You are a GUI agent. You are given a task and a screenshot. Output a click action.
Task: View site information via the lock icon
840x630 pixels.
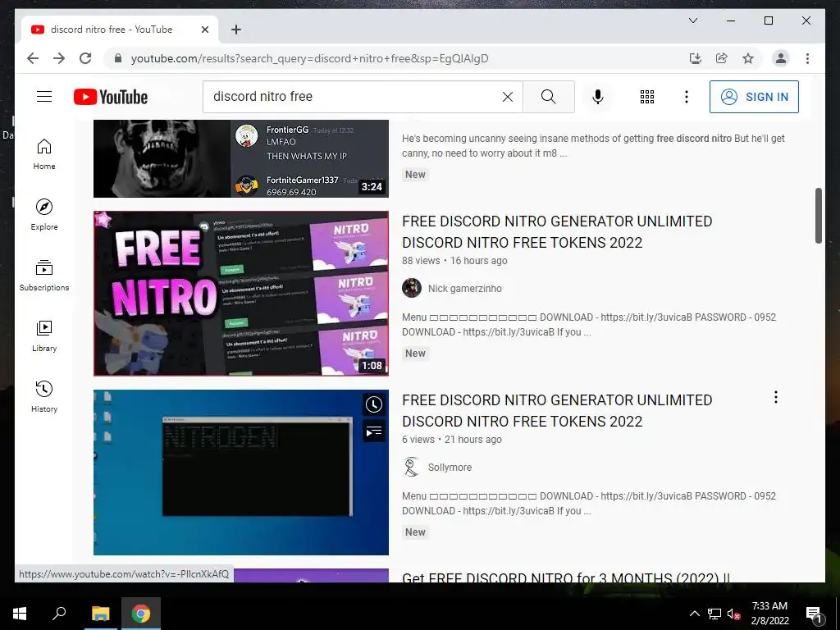click(x=118, y=58)
